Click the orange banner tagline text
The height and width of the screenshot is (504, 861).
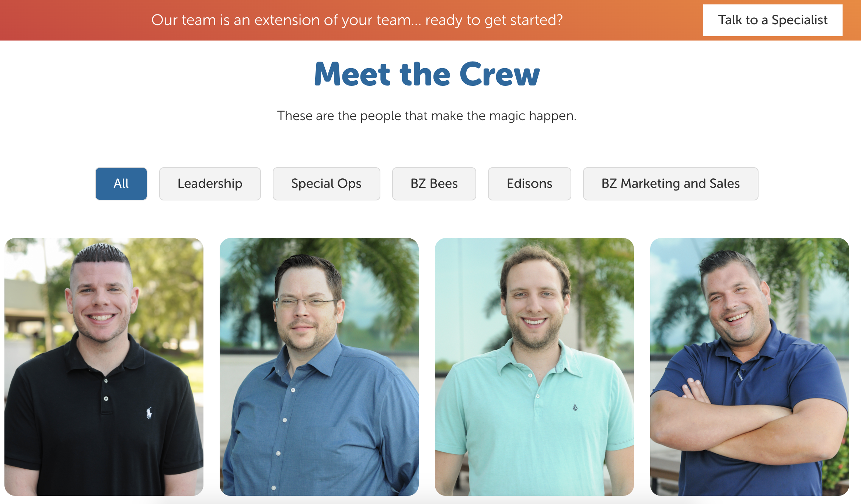point(357,20)
